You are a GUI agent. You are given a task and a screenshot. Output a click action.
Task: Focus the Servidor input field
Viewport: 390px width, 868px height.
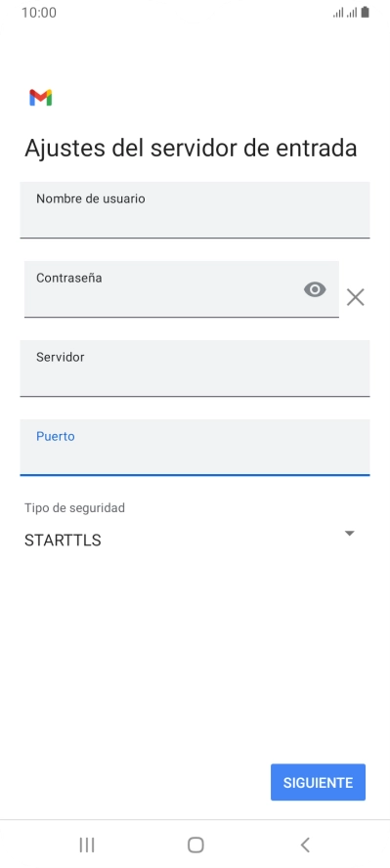[195, 369]
